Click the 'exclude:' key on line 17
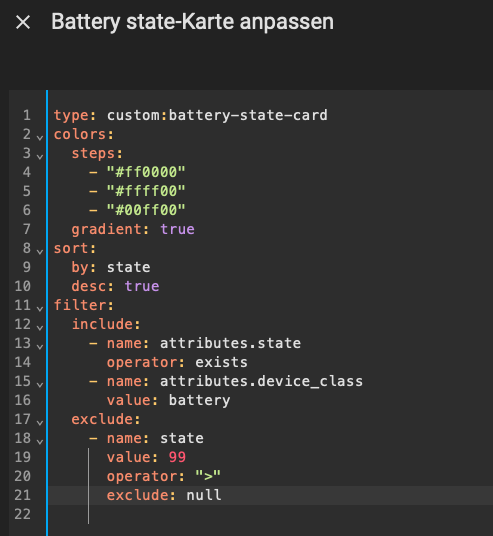The image size is (493, 536). click(106, 419)
